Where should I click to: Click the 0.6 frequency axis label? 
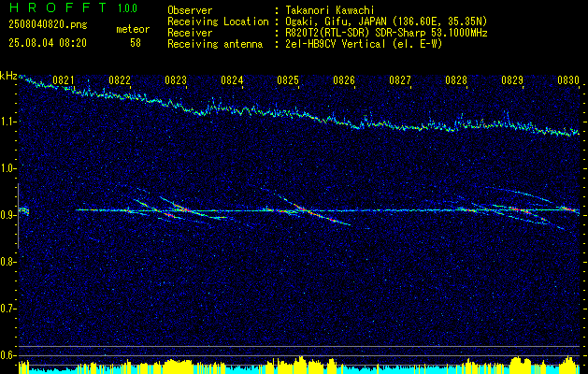click(7, 355)
